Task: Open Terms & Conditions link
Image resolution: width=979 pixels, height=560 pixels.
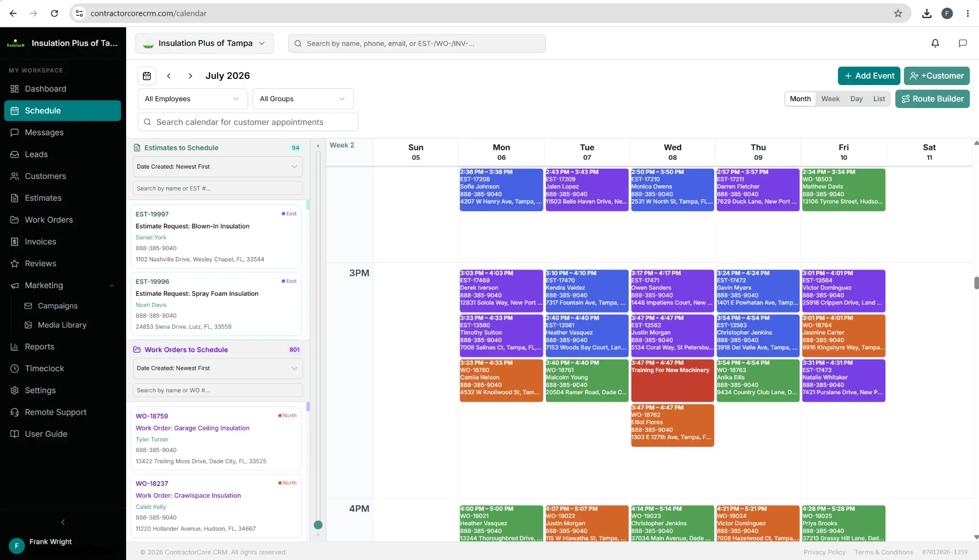Action: [884, 552]
